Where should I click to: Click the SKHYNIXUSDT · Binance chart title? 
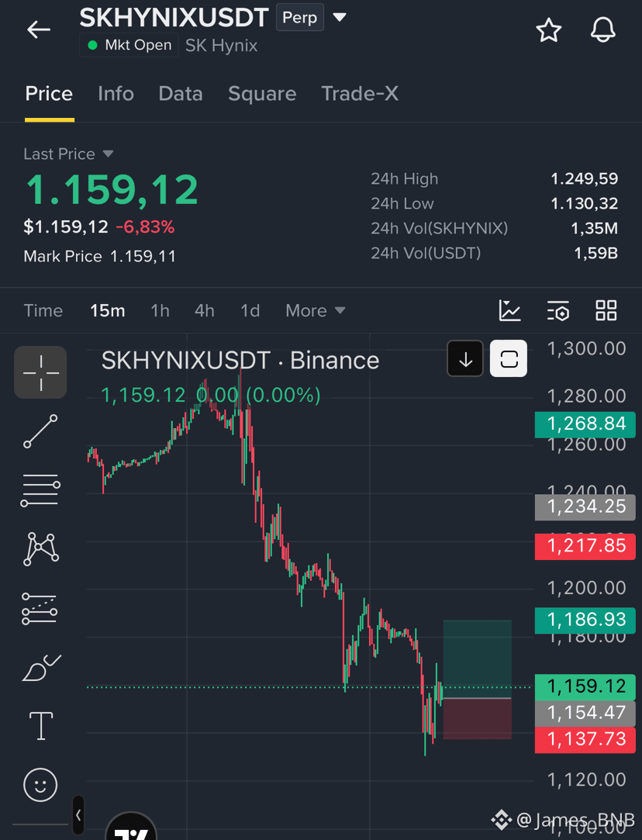[240, 361]
